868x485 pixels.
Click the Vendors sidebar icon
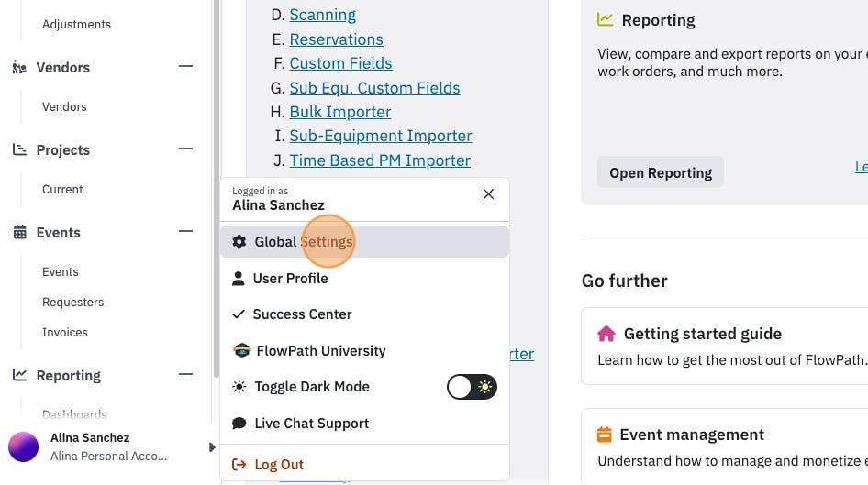[19, 68]
